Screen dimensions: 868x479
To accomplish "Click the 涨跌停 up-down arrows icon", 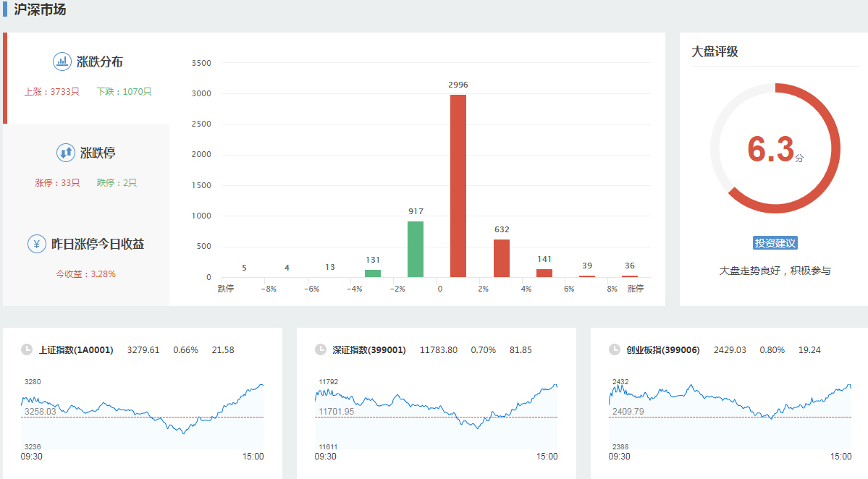I will click(x=66, y=153).
